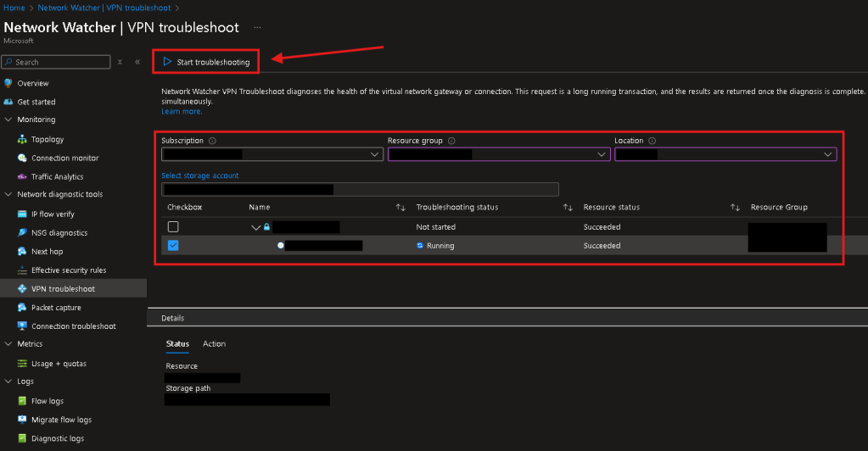Click the Topology icon in sidebar
Screen dimensions: 868x451
coord(23,139)
